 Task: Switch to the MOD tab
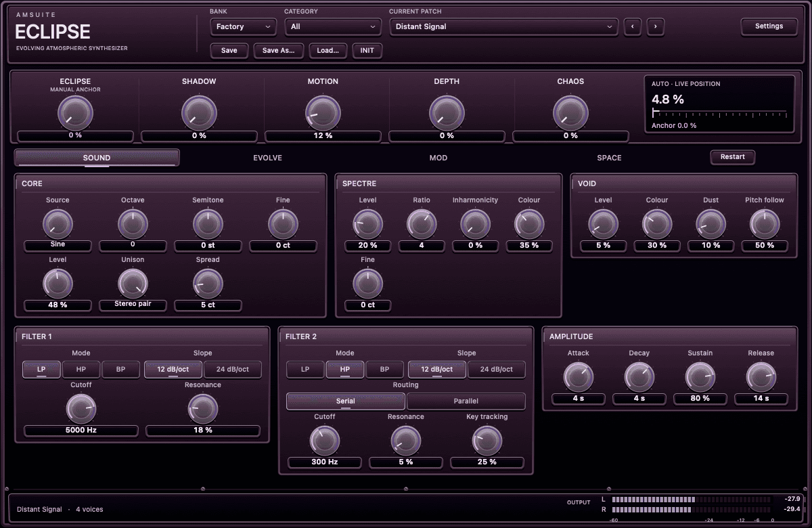tap(438, 158)
